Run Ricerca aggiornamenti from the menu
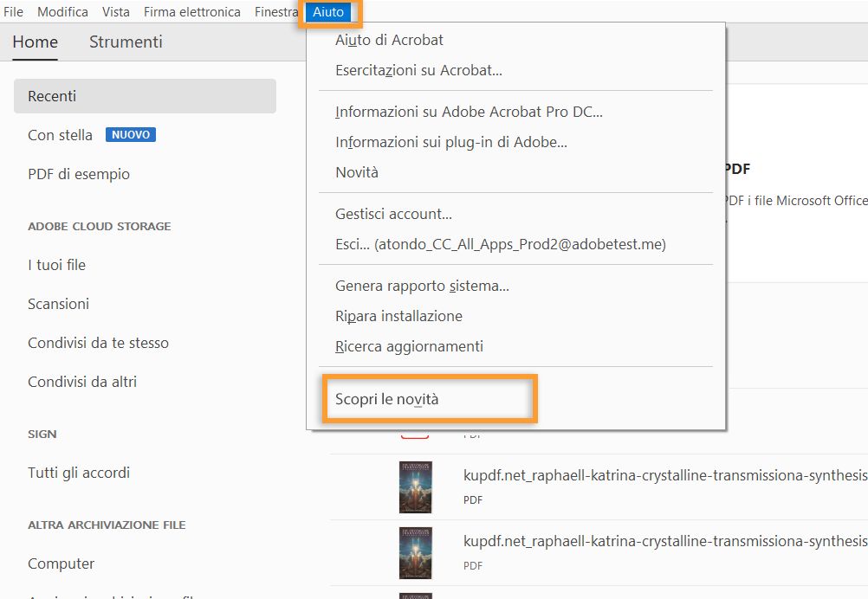Viewport: 868px width, 599px height. pos(409,346)
